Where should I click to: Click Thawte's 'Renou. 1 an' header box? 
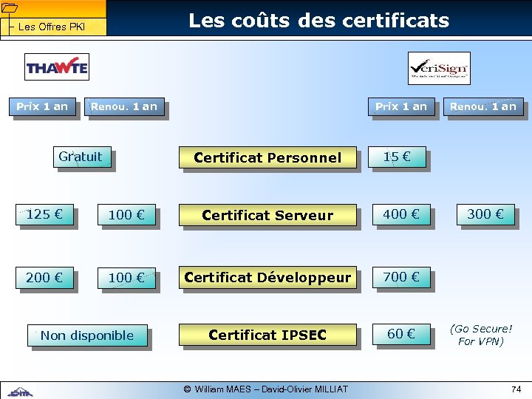pyautogui.click(x=125, y=107)
